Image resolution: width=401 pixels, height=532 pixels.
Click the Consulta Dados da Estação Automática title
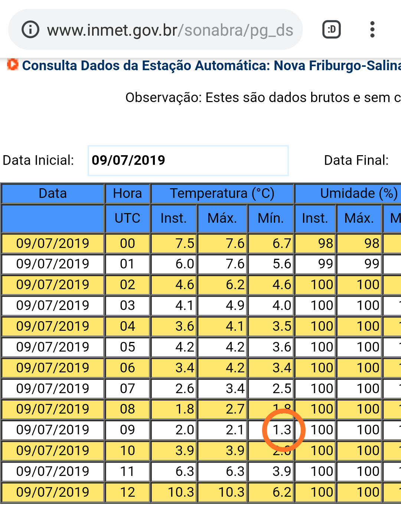coord(211,66)
